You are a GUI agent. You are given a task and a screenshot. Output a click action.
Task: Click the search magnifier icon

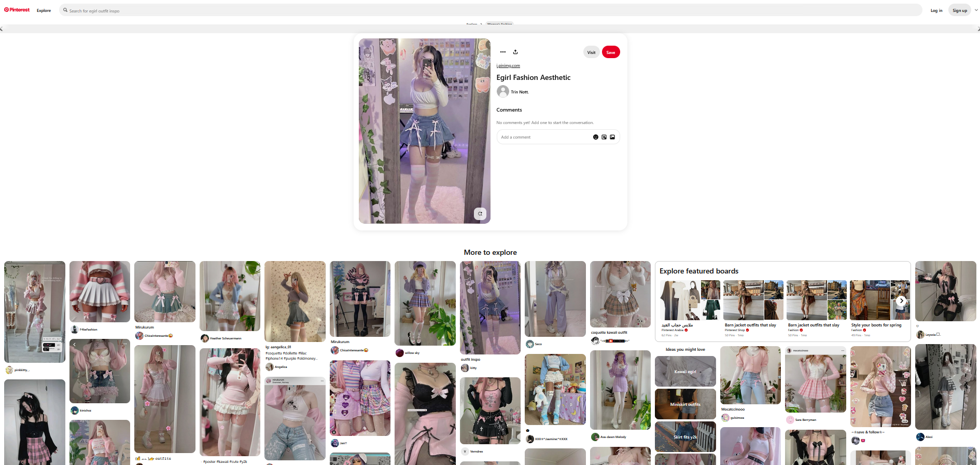[65, 10]
